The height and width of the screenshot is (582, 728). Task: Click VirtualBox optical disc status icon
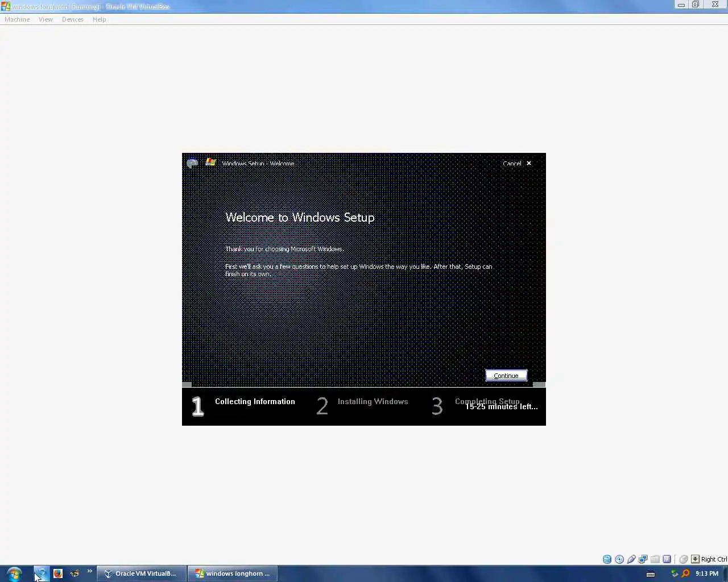point(619,559)
